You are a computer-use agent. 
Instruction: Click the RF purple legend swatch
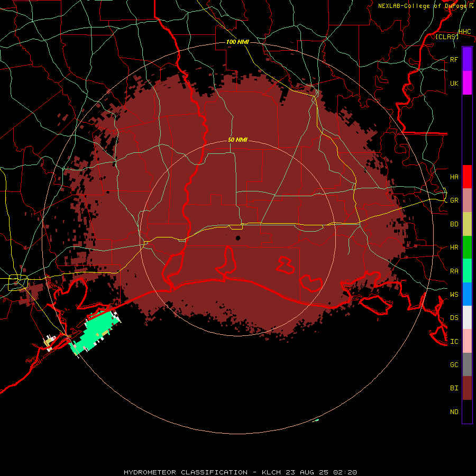pyautogui.click(x=467, y=59)
